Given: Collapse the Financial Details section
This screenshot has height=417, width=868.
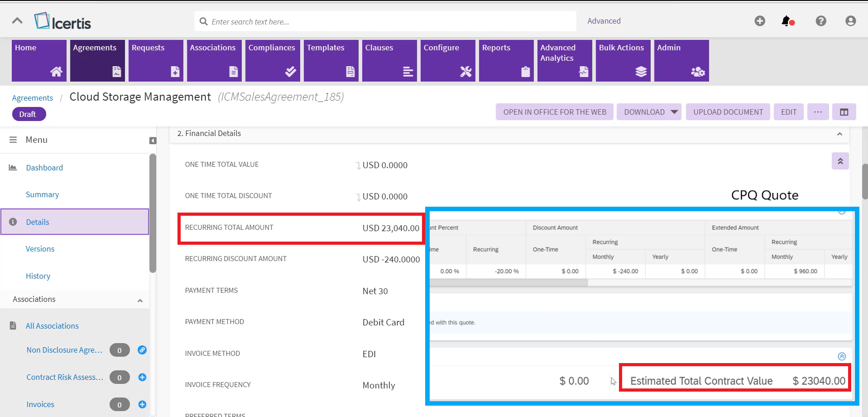Looking at the screenshot, I should pos(839,134).
